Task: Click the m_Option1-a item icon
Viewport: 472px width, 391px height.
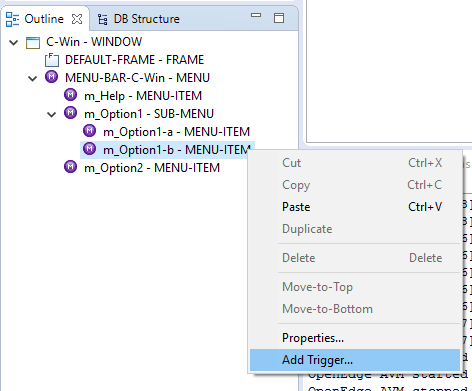Action: pyautogui.click(x=90, y=131)
